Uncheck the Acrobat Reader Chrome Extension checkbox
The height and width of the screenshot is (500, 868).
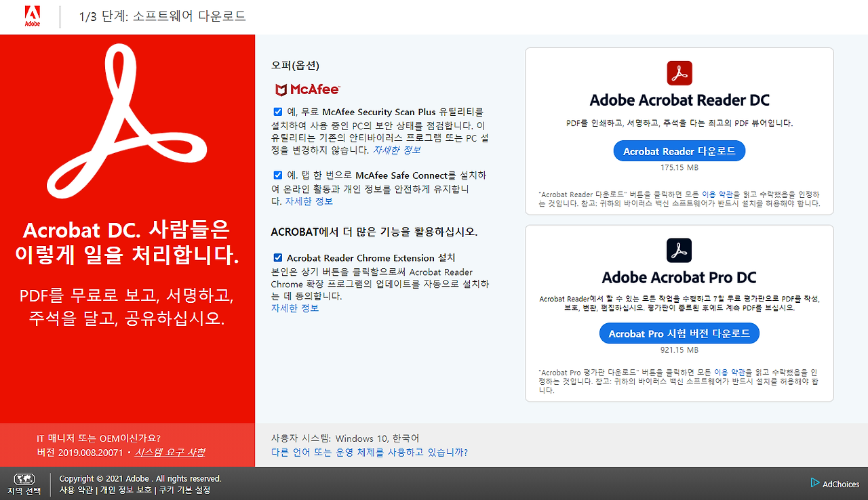278,257
